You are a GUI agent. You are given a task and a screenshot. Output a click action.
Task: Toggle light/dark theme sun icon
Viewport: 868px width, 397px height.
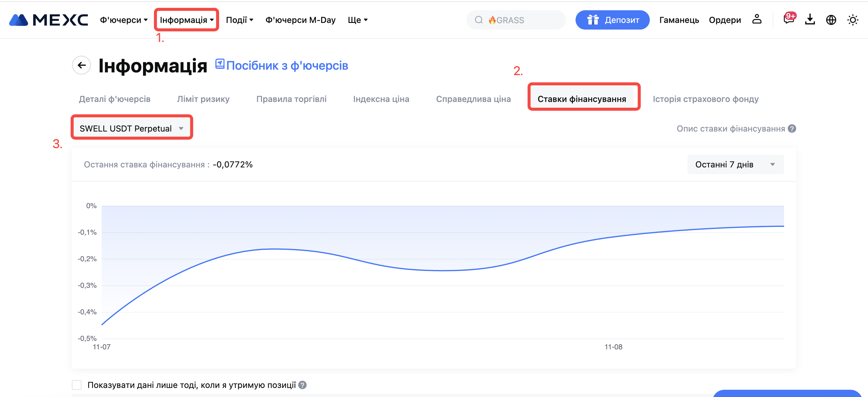pos(852,20)
